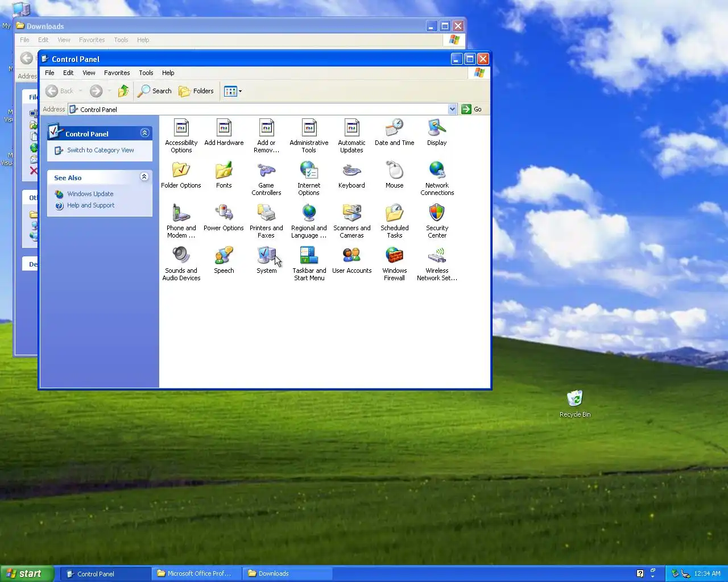
Task: Open the Views dropdown button
Action: pyautogui.click(x=233, y=91)
